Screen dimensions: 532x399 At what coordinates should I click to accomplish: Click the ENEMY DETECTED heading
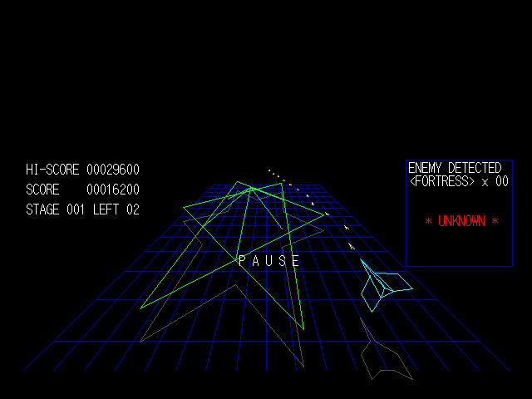pos(455,168)
